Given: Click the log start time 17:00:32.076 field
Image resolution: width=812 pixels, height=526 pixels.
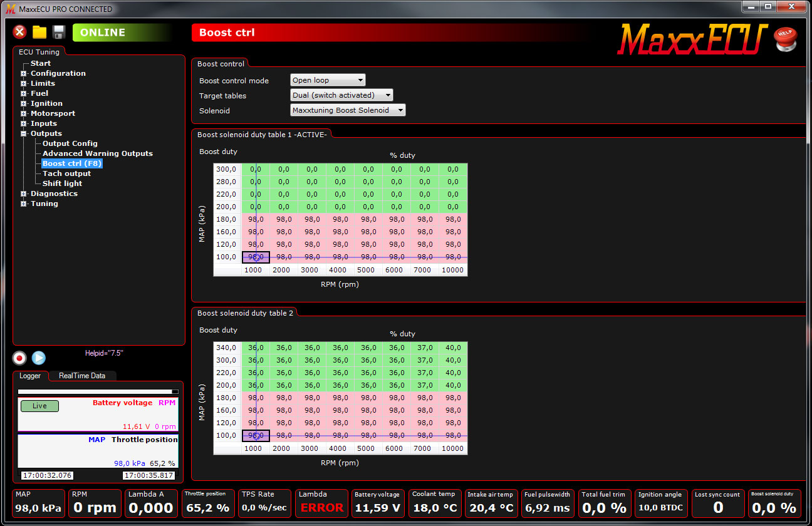Looking at the screenshot, I should pyautogui.click(x=46, y=476).
